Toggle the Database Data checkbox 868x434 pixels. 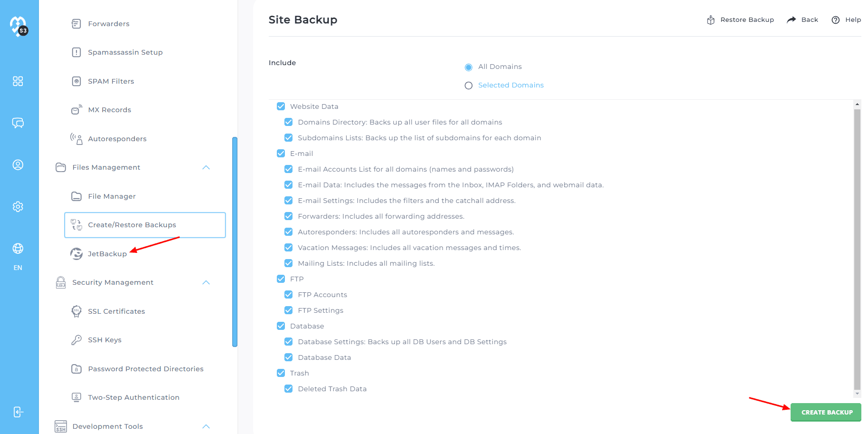(289, 357)
